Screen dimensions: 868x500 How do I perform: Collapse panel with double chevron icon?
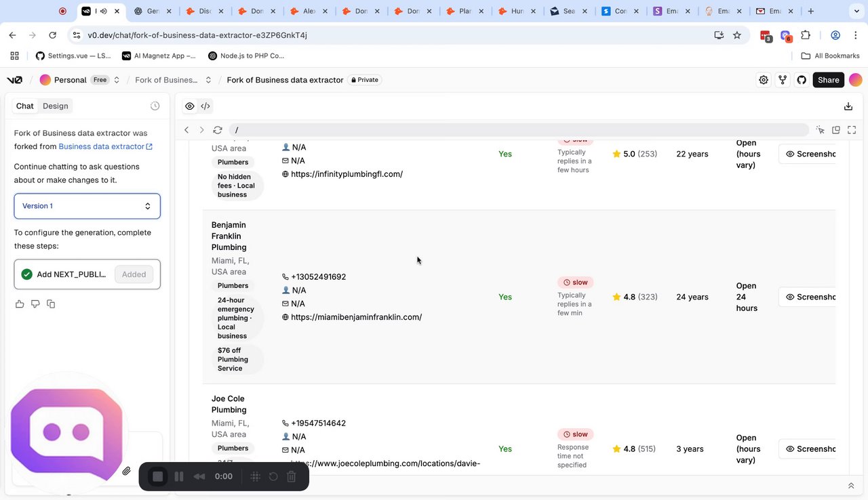(x=851, y=486)
